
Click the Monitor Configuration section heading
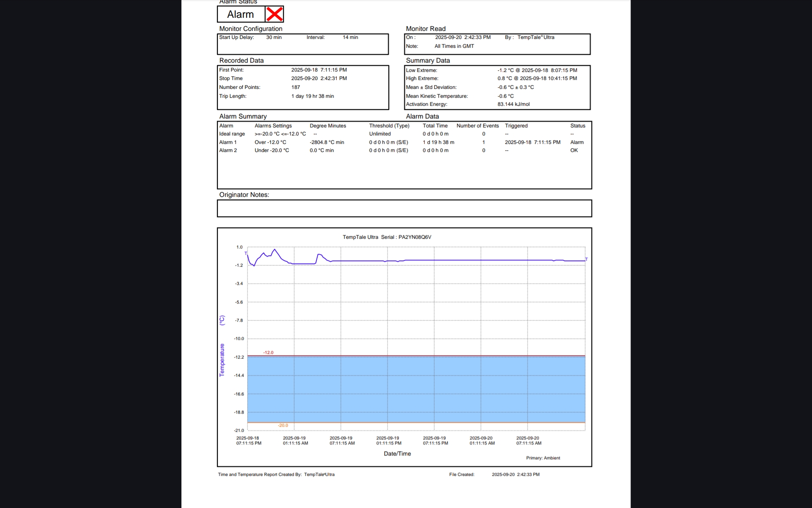point(250,29)
